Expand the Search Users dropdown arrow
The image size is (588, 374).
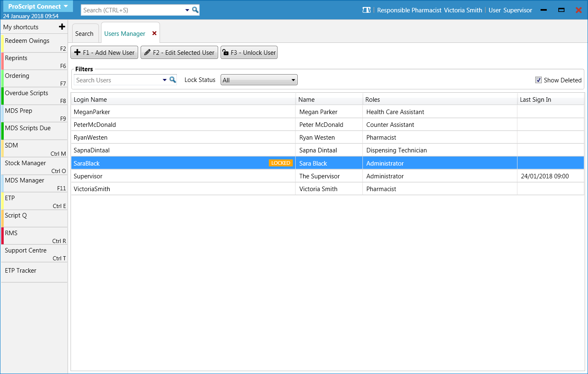tap(165, 80)
